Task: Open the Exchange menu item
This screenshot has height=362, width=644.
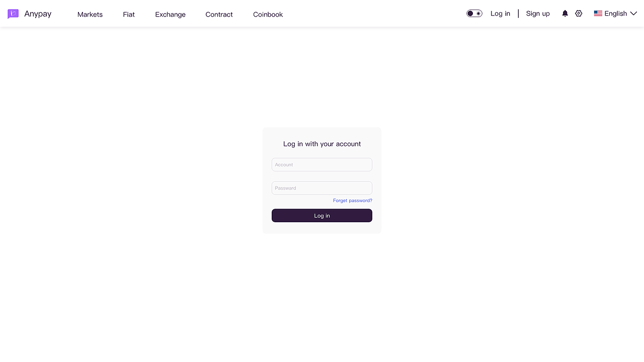Action: point(170,15)
